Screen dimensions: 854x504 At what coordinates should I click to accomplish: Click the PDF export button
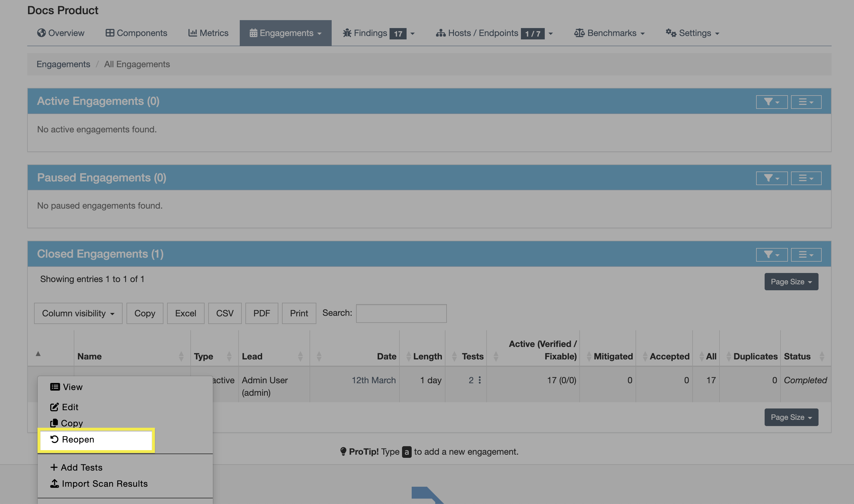[x=261, y=313]
